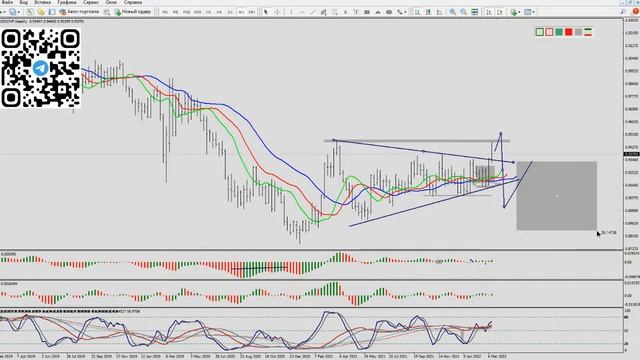Viewport: 640px width, 360px height.
Task: Click the Telegram QR code image
Action: pos(40,68)
